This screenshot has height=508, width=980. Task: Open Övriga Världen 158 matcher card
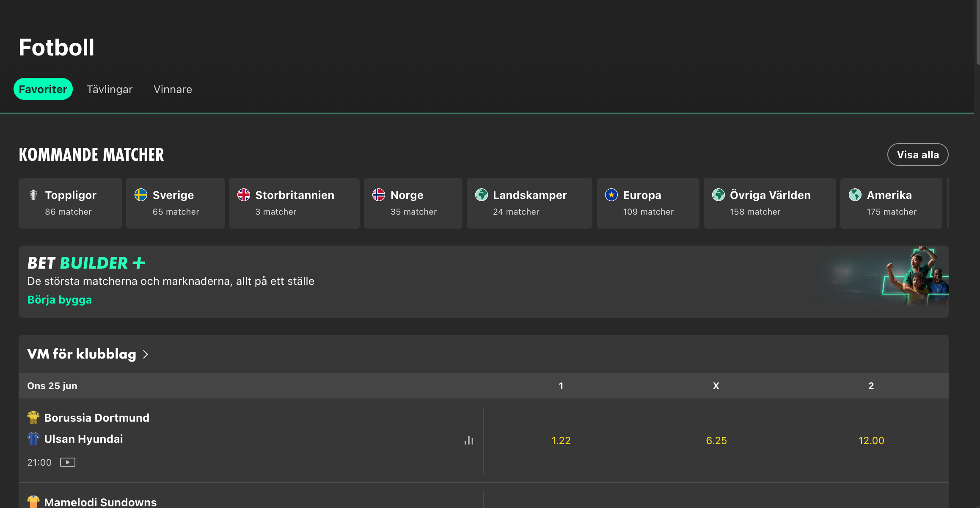(x=770, y=203)
